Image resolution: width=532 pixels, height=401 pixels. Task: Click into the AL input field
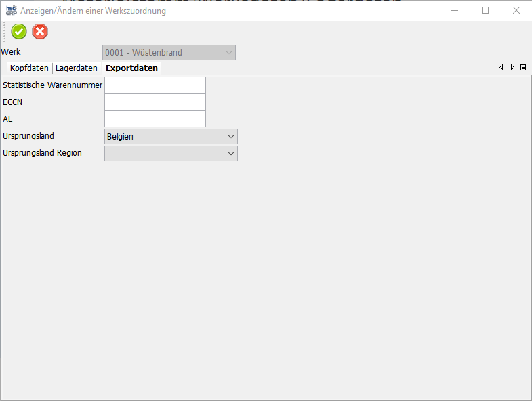point(155,119)
